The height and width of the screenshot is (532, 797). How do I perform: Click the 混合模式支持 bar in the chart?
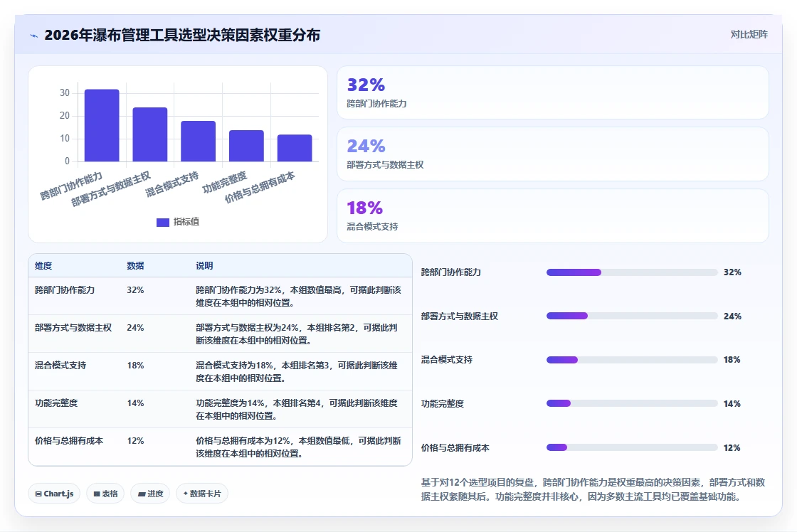pos(199,142)
